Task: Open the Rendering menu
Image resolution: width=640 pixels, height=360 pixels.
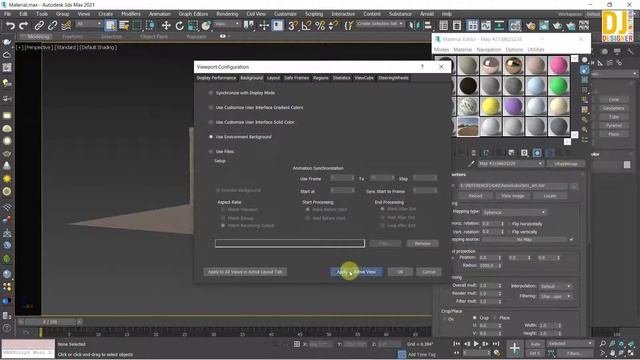Action: pyautogui.click(x=227, y=14)
